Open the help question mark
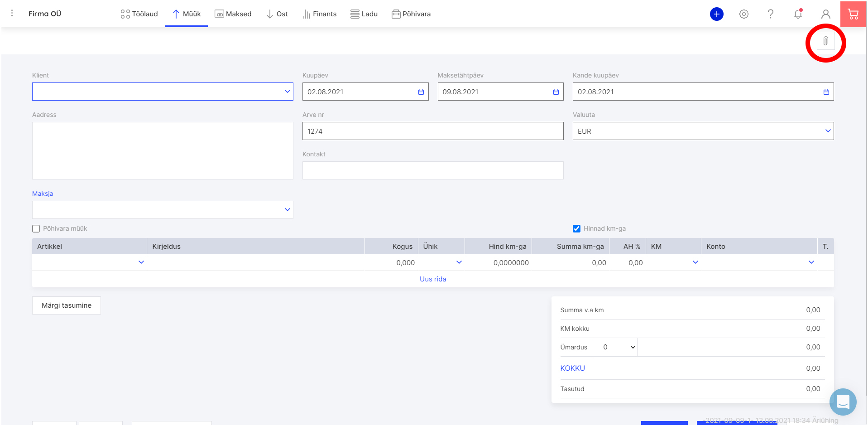Screen dimensions: 868x426 pos(771,14)
